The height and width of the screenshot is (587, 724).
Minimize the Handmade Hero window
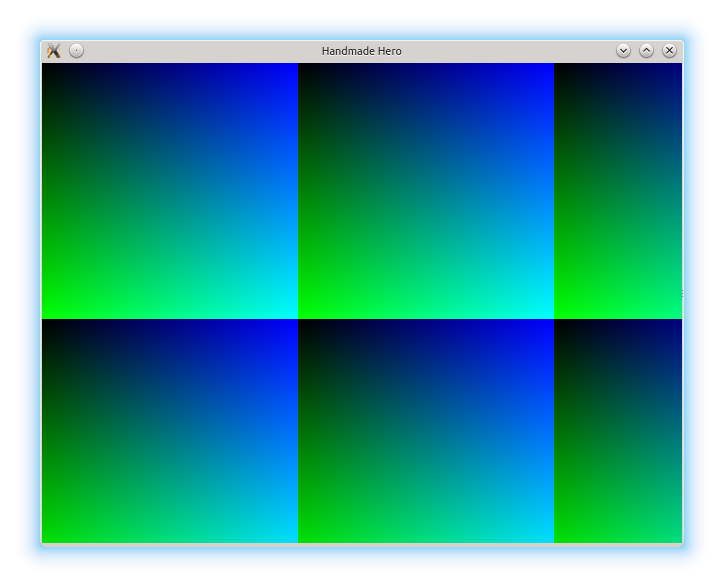point(623,51)
